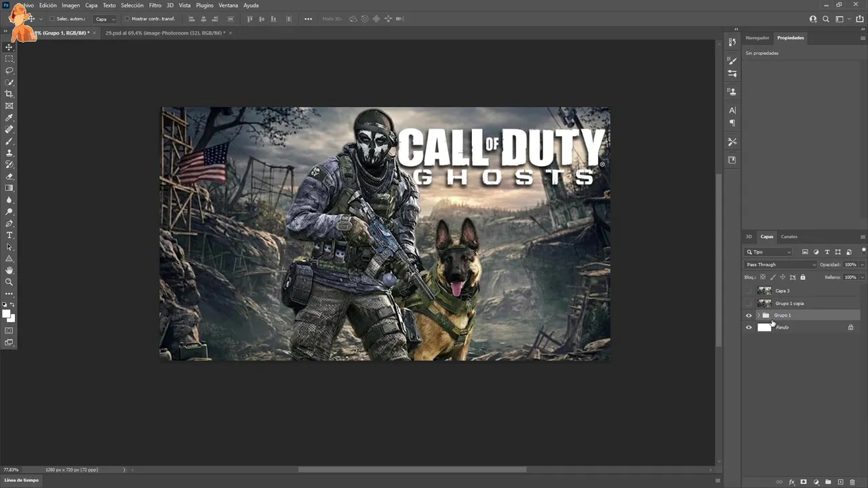The image size is (868, 488).
Task: Filter layers by adjustment kind
Action: (x=816, y=252)
